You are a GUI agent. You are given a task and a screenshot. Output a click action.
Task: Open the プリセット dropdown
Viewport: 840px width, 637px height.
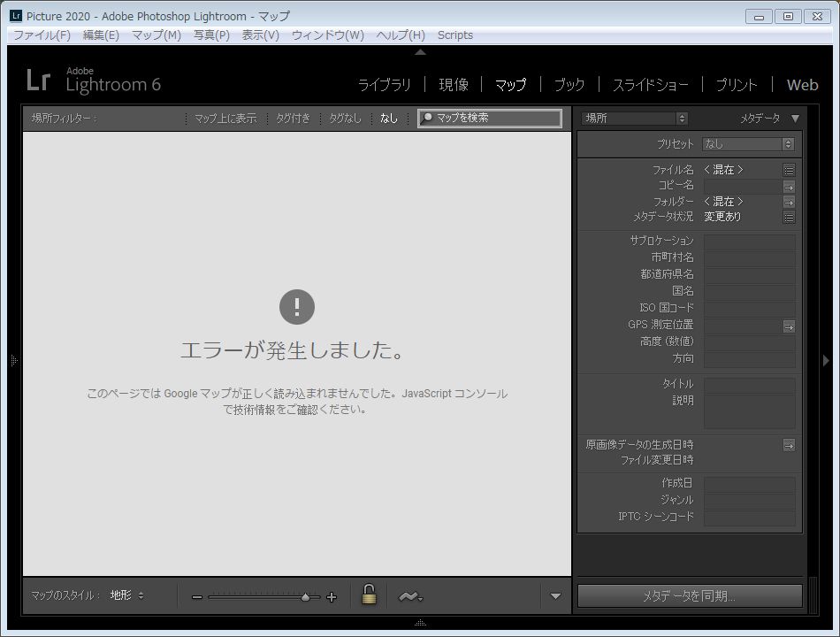(x=748, y=144)
